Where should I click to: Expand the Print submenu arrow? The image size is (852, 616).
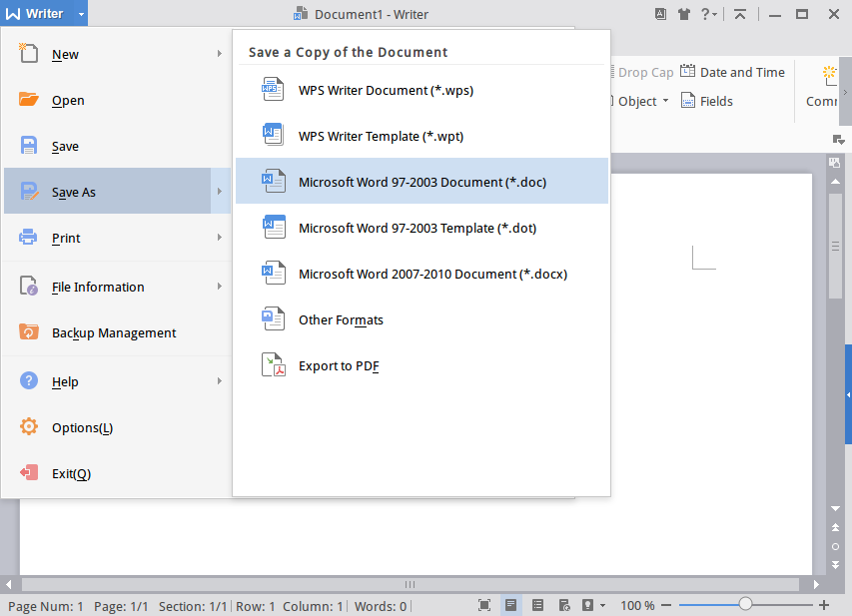pos(220,238)
